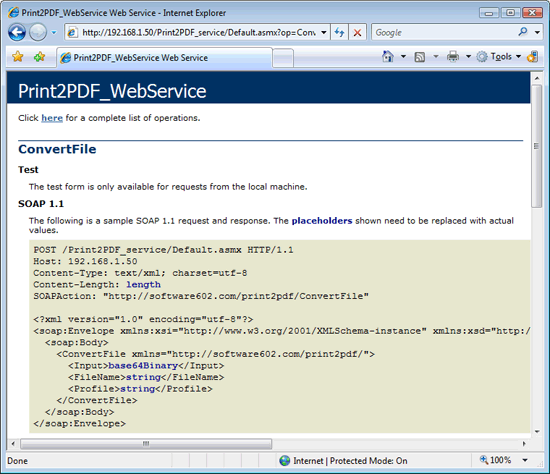Click the Refresh page icon
Screen dimensions: 550x474
tap(339, 33)
